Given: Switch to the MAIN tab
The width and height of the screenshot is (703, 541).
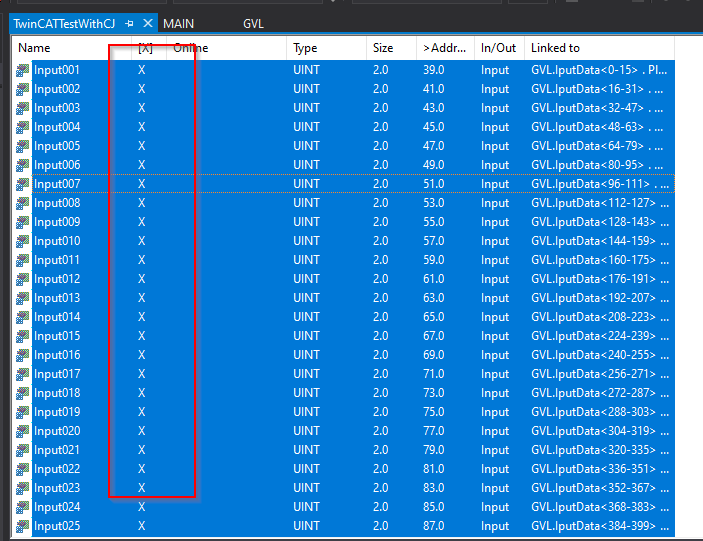Looking at the screenshot, I should point(178,24).
